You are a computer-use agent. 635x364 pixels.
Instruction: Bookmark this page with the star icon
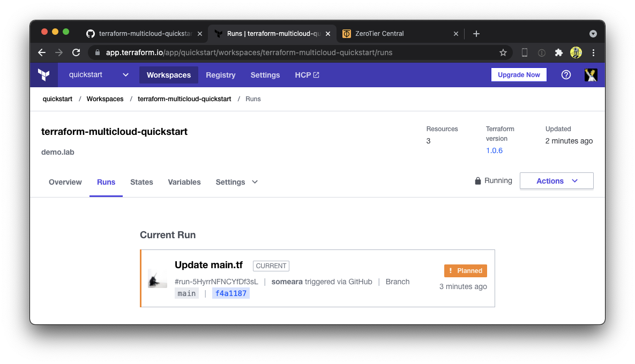point(503,52)
